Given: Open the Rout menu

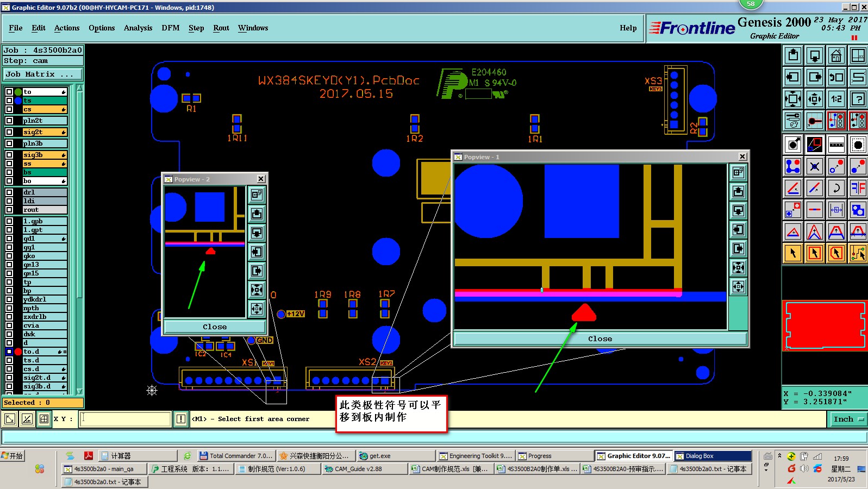Looking at the screenshot, I should 221,28.
